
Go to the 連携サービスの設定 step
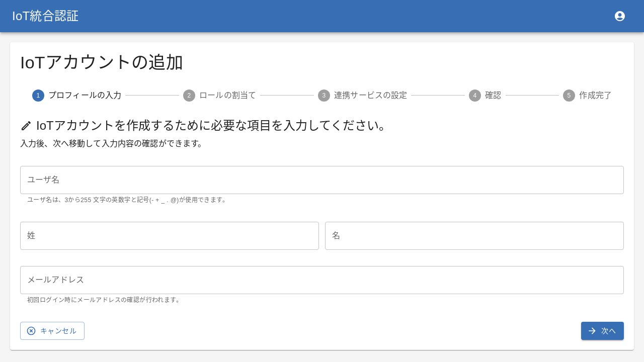point(370,96)
